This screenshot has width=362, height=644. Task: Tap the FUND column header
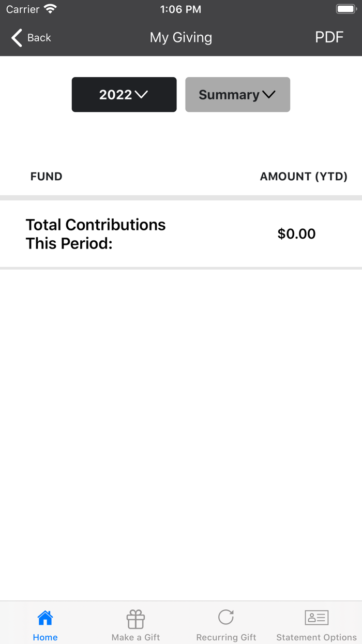tap(46, 177)
